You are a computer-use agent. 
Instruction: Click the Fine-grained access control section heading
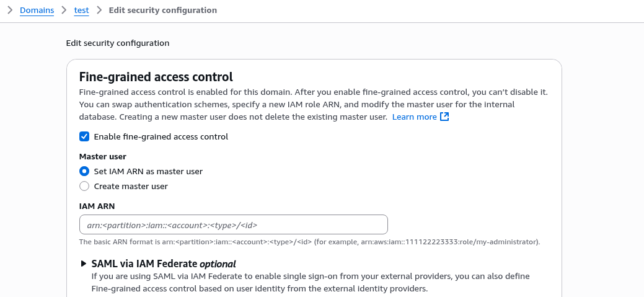click(x=156, y=77)
